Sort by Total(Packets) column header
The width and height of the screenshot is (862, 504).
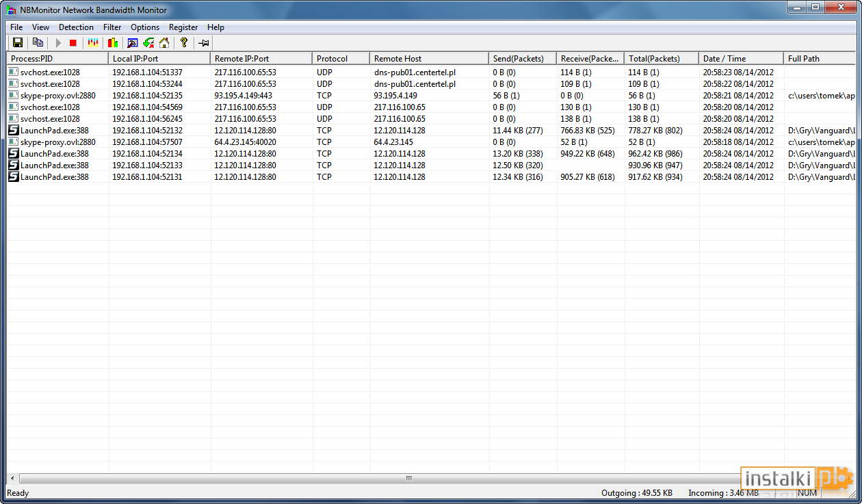click(662, 59)
